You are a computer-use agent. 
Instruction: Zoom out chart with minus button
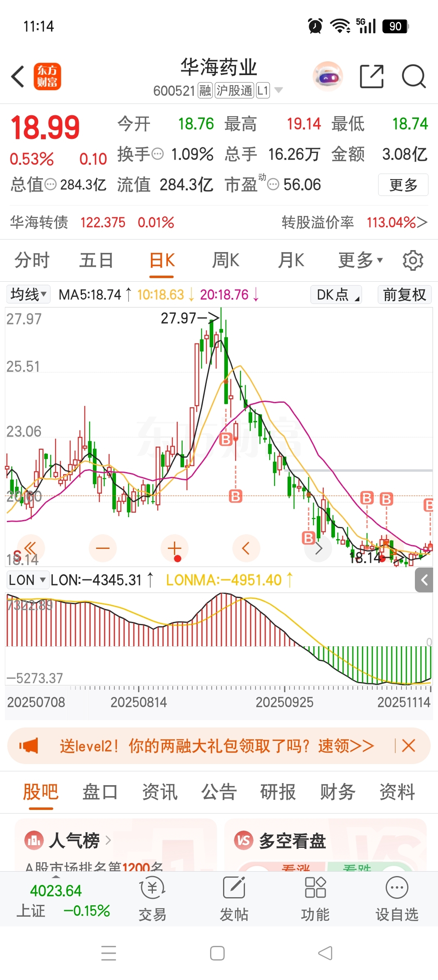103,548
